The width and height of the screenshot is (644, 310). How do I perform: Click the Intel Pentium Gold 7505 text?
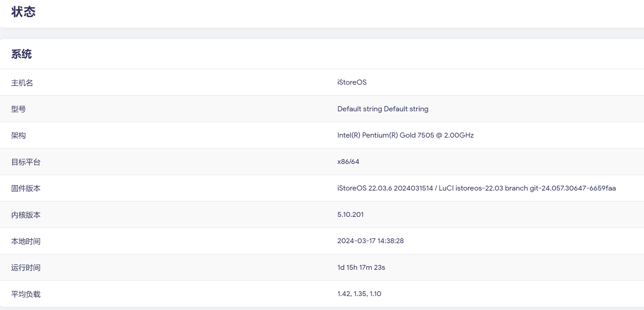coord(405,135)
